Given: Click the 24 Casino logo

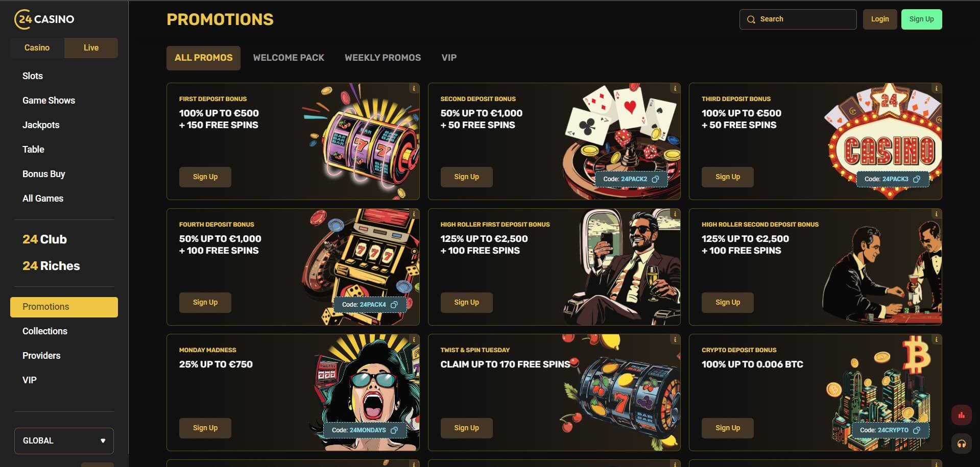Looking at the screenshot, I should click(x=44, y=19).
